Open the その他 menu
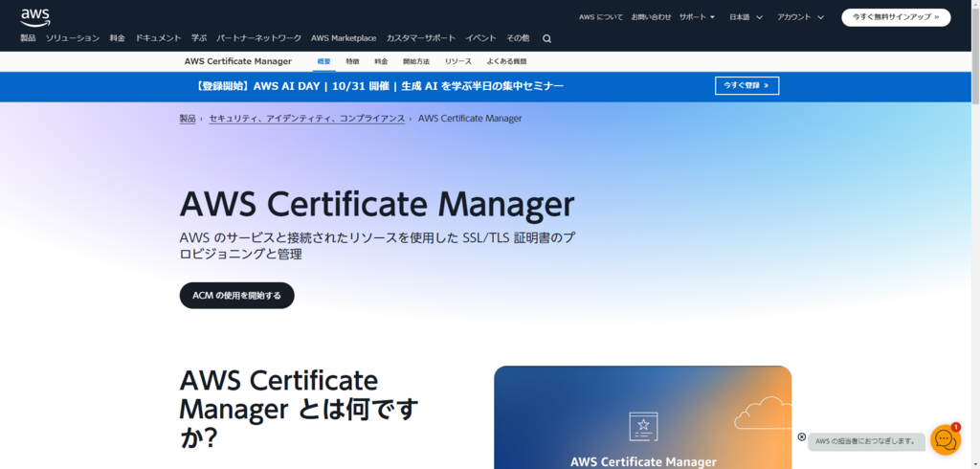This screenshot has height=469, width=980. click(x=518, y=38)
